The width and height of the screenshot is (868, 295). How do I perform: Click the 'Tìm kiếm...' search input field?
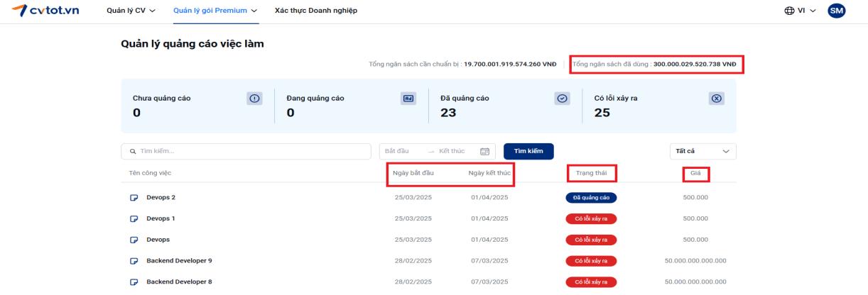246,151
